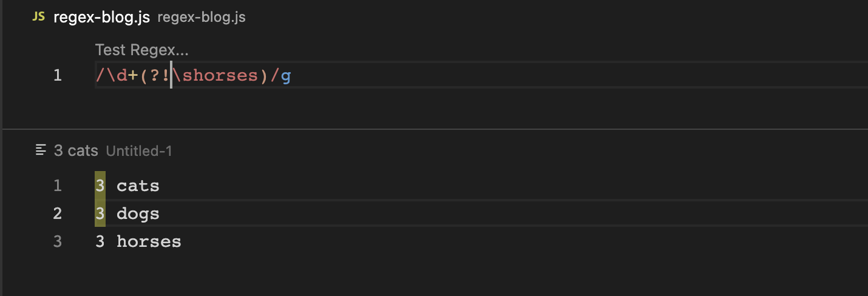Click the grey regex-blog.js path label

201,17
